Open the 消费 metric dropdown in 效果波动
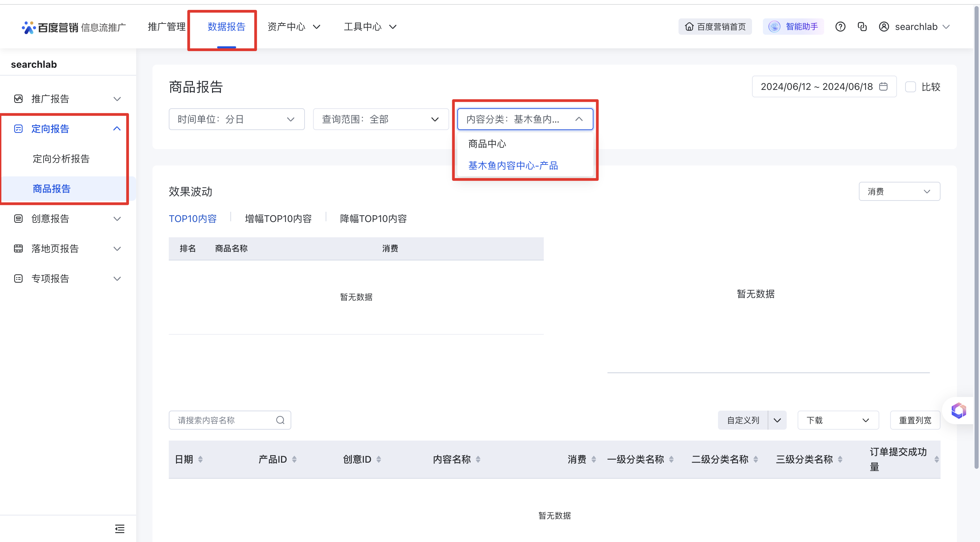This screenshot has width=980, height=542. [x=899, y=191]
